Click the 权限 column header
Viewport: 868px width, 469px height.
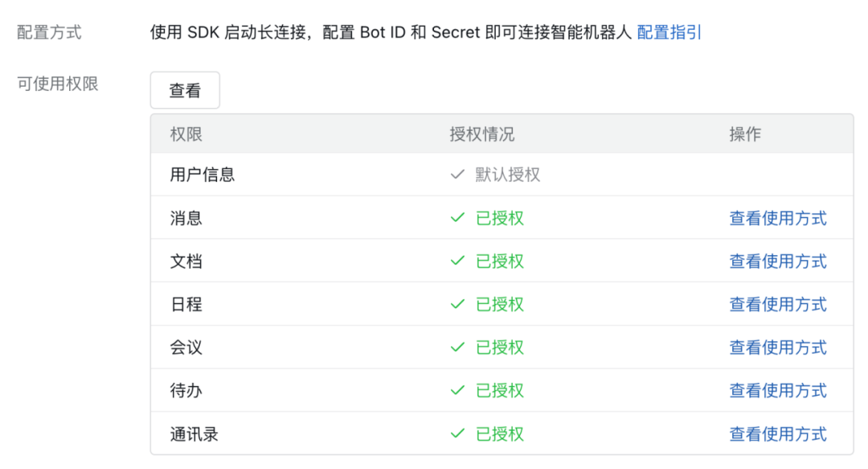(186, 134)
